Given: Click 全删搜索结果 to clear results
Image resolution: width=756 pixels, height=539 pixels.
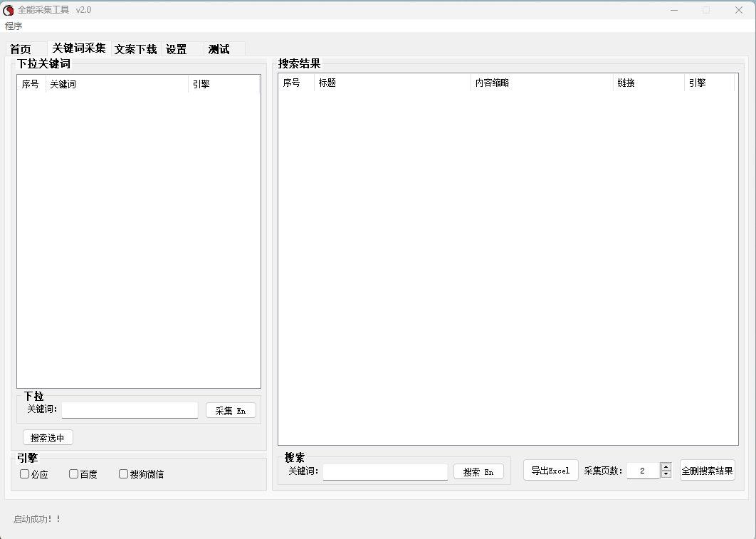Looking at the screenshot, I should point(707,471).
